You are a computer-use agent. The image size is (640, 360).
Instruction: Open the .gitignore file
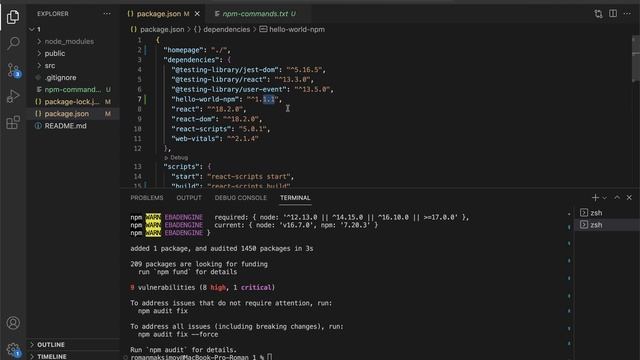[73, 78]
